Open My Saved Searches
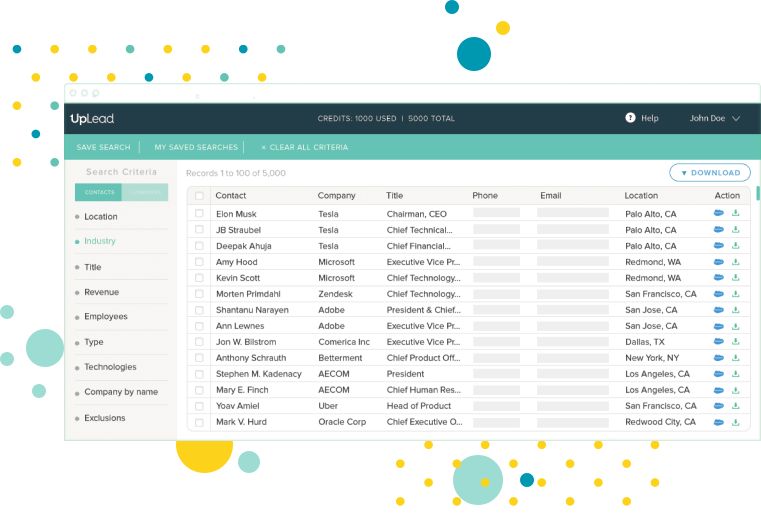Screen dimensions: 761x516 click(196, 147)
